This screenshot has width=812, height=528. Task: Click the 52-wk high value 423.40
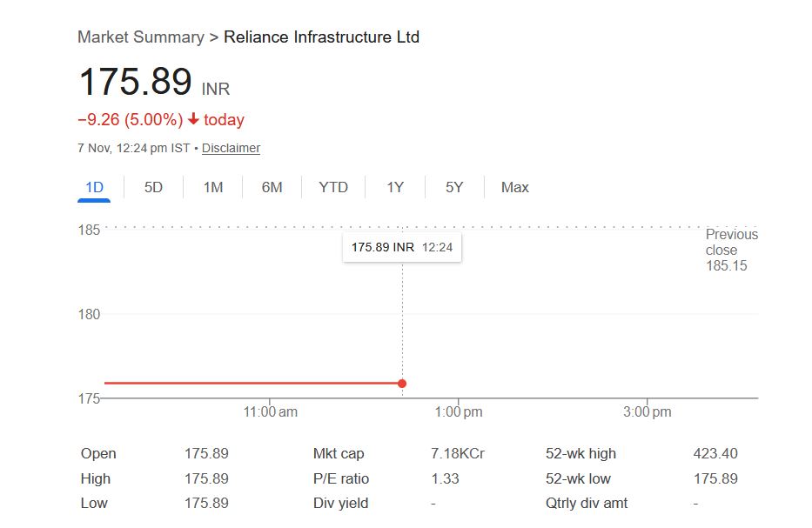point(715,453)
